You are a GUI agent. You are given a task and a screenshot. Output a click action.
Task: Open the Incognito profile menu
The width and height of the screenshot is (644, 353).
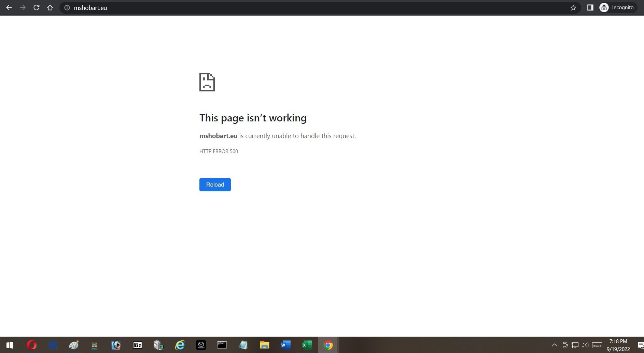click(x=618, y=8)
